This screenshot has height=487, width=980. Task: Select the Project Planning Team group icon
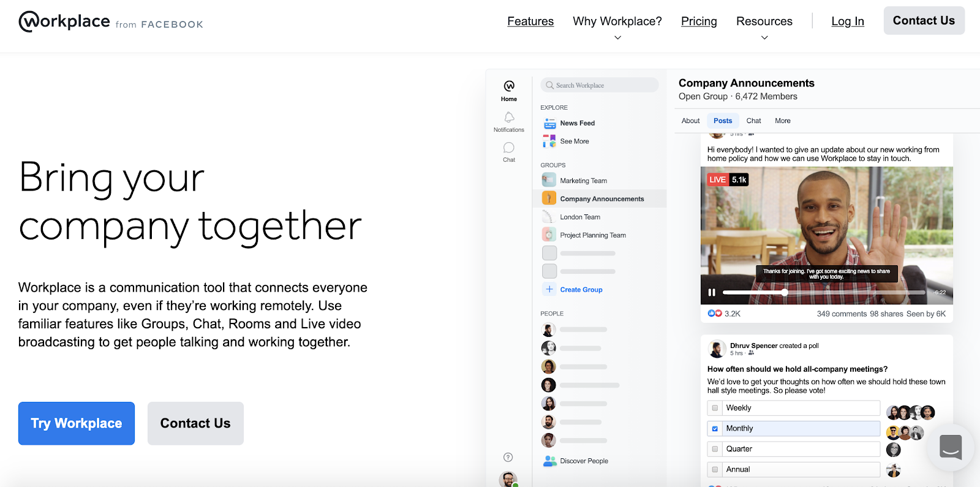[549, 235]
